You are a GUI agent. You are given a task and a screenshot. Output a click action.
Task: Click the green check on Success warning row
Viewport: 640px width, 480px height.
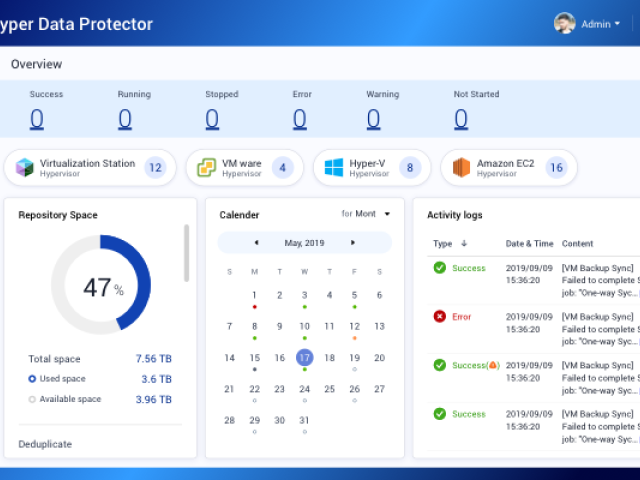point(440,365)
